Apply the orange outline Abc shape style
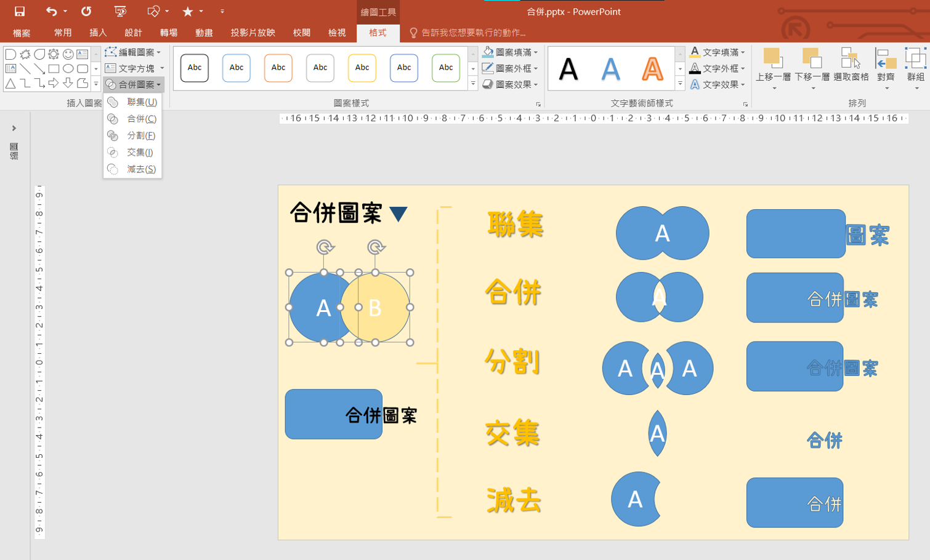930x560 pixels. [x=278, y=68]
